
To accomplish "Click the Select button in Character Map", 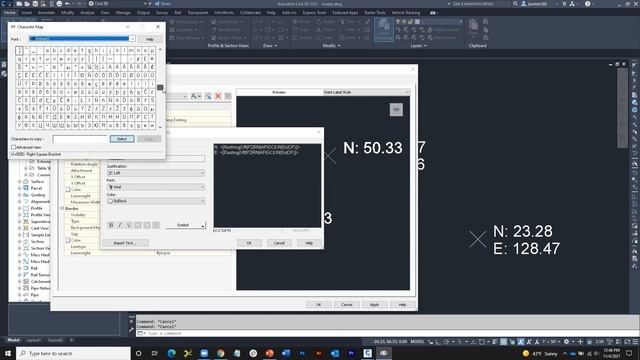I will click(122, 139).
